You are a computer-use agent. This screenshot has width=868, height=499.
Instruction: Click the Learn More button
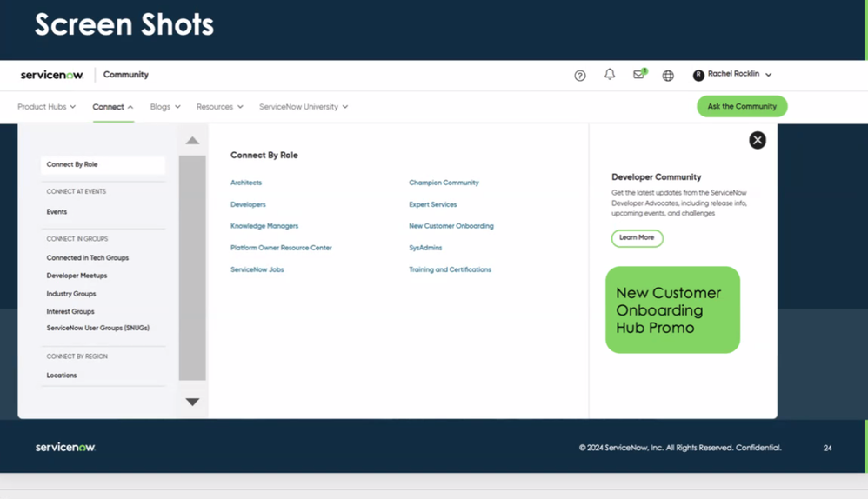click(x=638, y=238)
